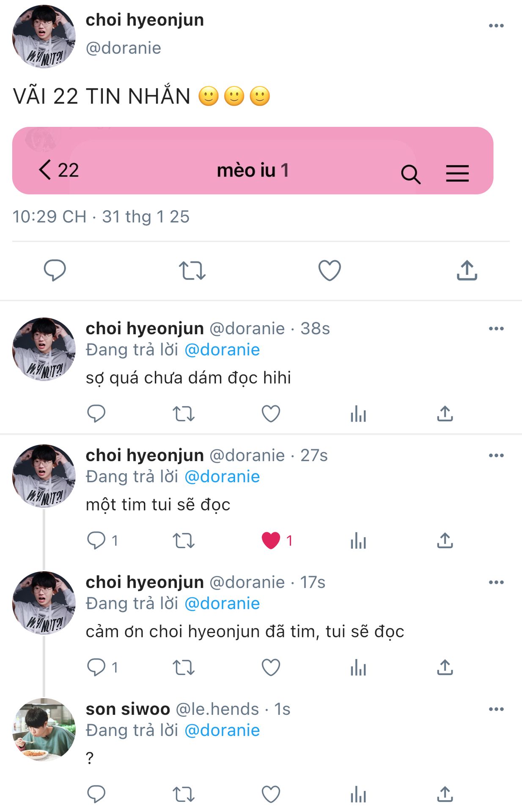
Task: Open @doranie mention link in son siwoo's reply
Action: click(222, 730)
